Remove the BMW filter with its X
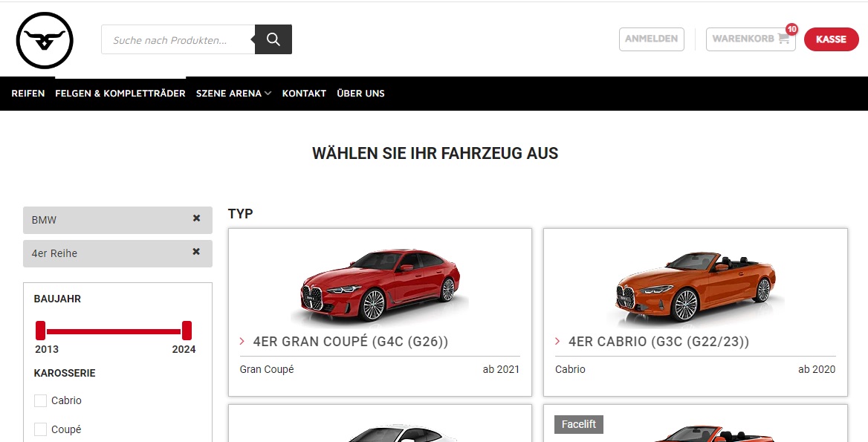868x442 pixels. click(196, 218)
